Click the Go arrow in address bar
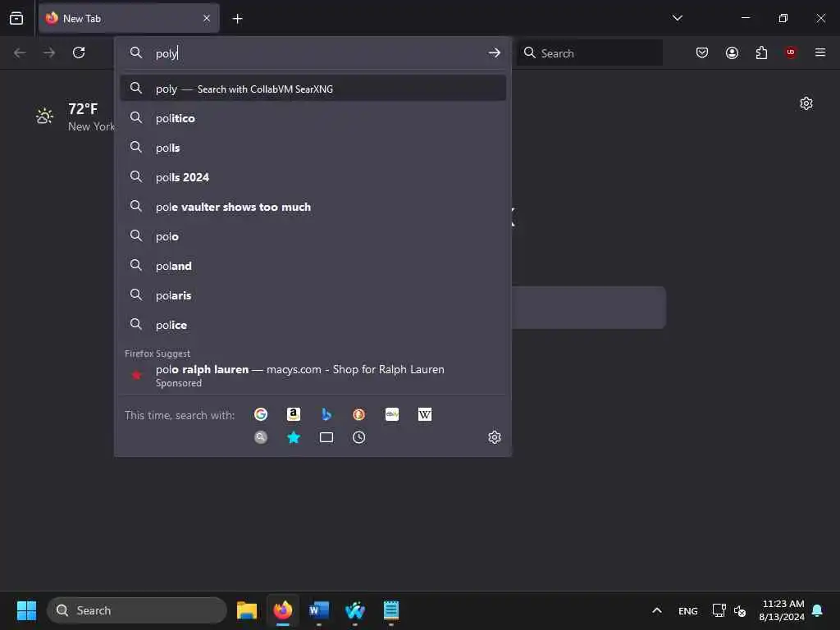The height and width of the screenshot is (630, 840). [x=495, y=52]
